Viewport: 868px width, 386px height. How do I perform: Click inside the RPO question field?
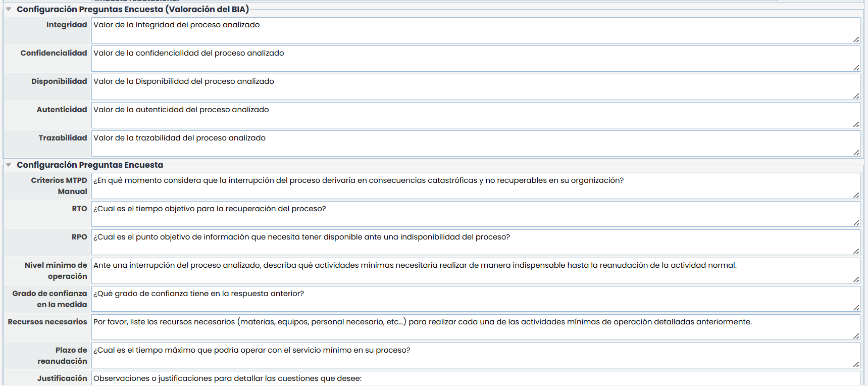point(475,243)
